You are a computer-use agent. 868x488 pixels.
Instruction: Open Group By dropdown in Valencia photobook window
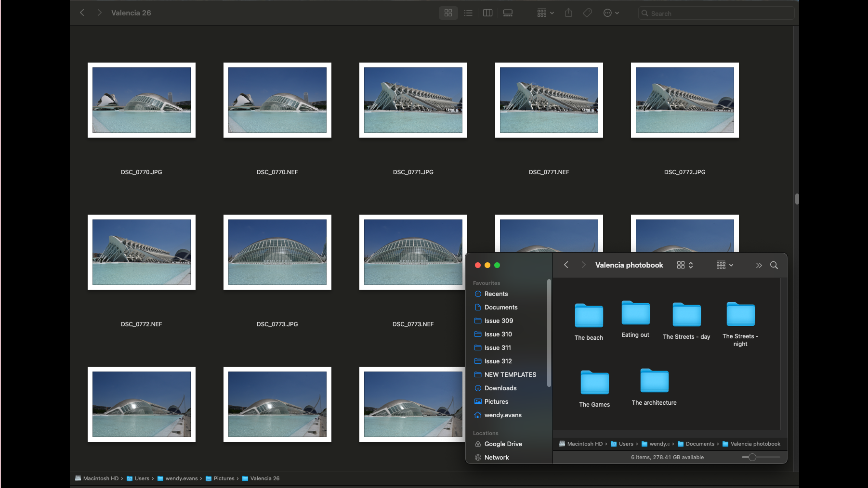(724, 265)
